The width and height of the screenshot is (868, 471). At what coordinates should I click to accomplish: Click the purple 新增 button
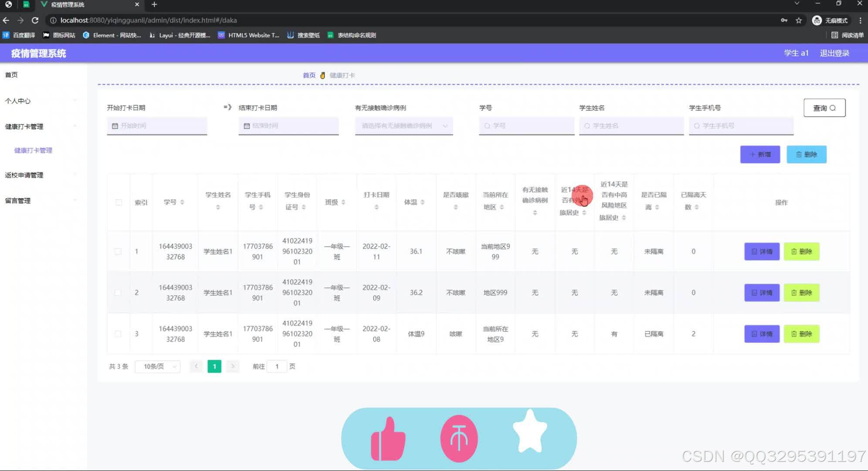pos(760,154)
